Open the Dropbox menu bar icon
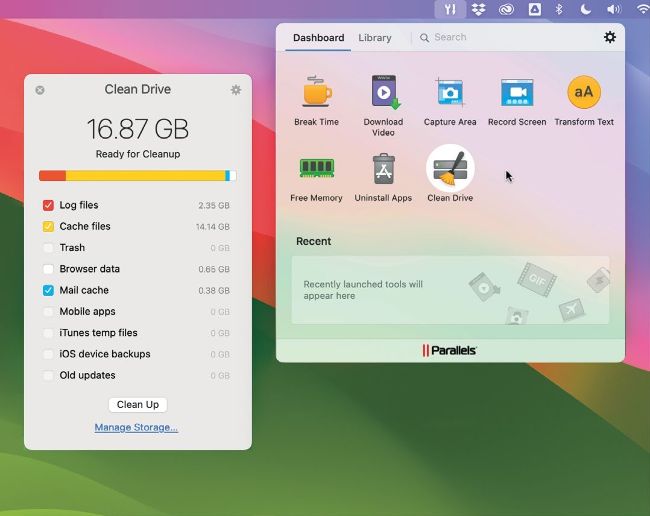The width and height of the screenshot is (650, 516). (x=478, y=9)
